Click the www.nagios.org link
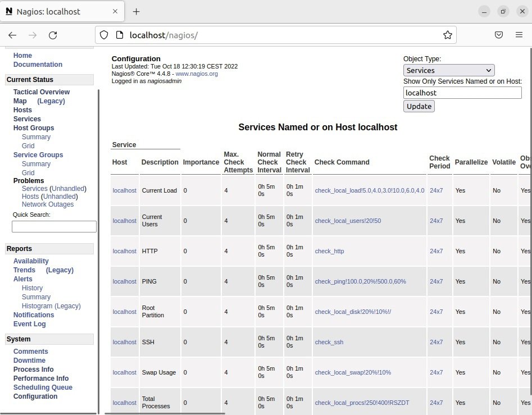532x415 pixels. [197, 74]
